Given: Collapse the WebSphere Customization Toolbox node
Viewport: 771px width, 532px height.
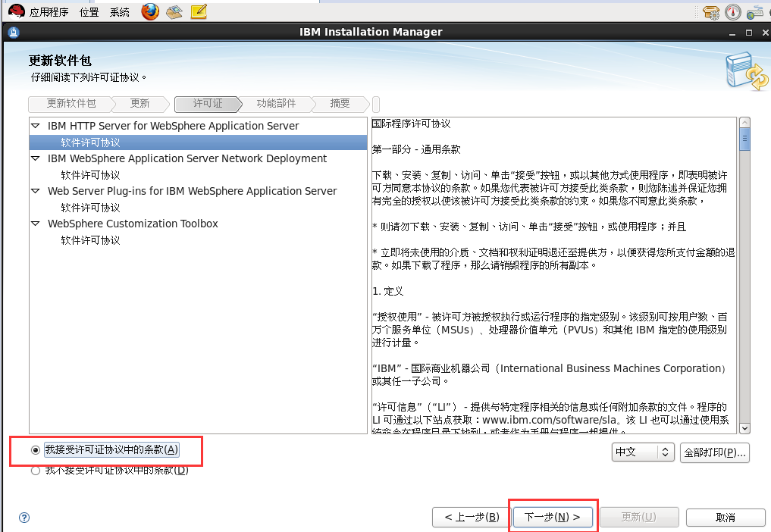Looking at the screenshot, I should click(36, 224).
